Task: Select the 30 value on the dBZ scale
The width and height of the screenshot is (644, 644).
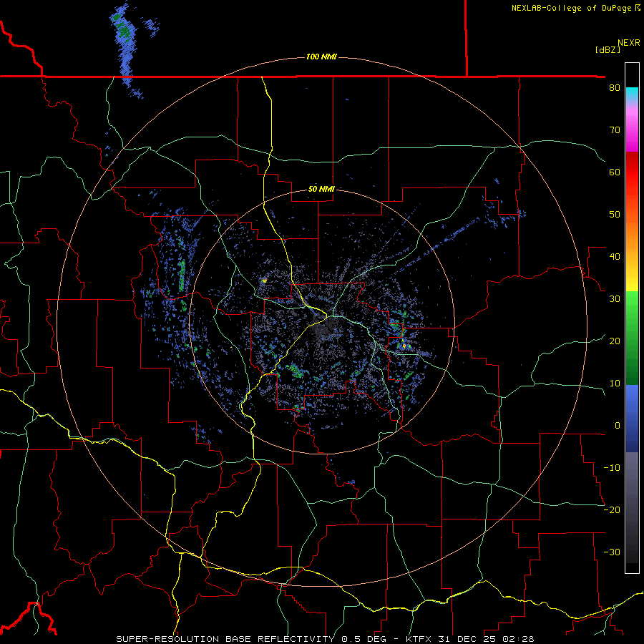Action: pos(615,299)
